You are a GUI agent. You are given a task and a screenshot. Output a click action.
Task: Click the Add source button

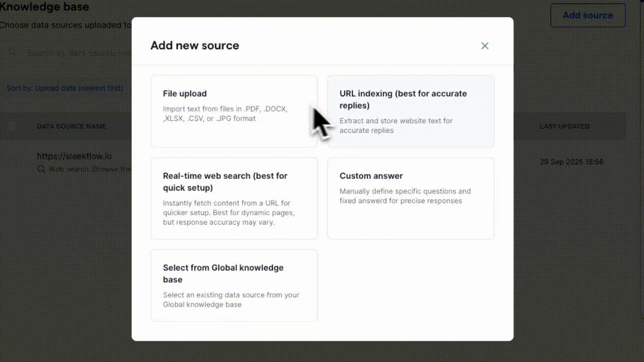tap(588, 15)
